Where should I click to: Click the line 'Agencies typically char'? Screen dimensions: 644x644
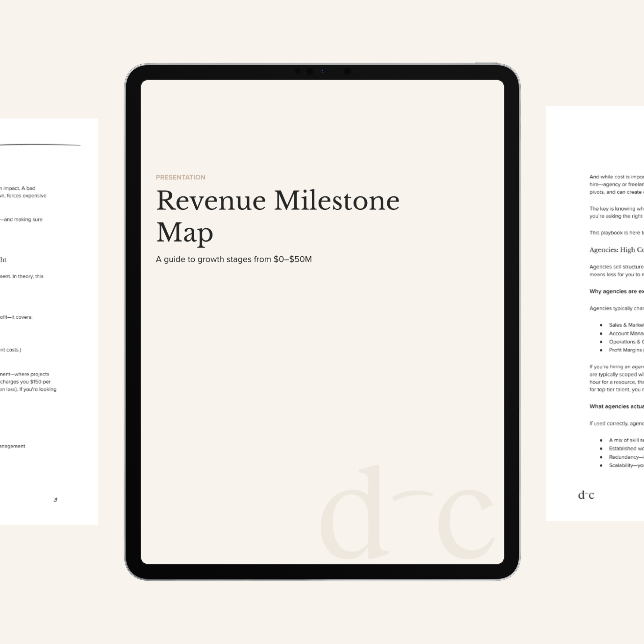[616, 308]
